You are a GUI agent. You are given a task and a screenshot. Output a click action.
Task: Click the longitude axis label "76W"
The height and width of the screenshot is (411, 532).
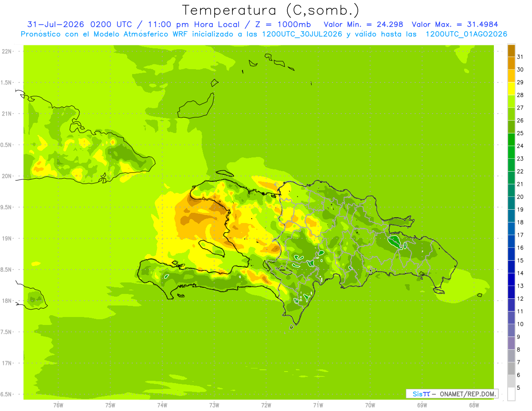(x=58, y=405)
